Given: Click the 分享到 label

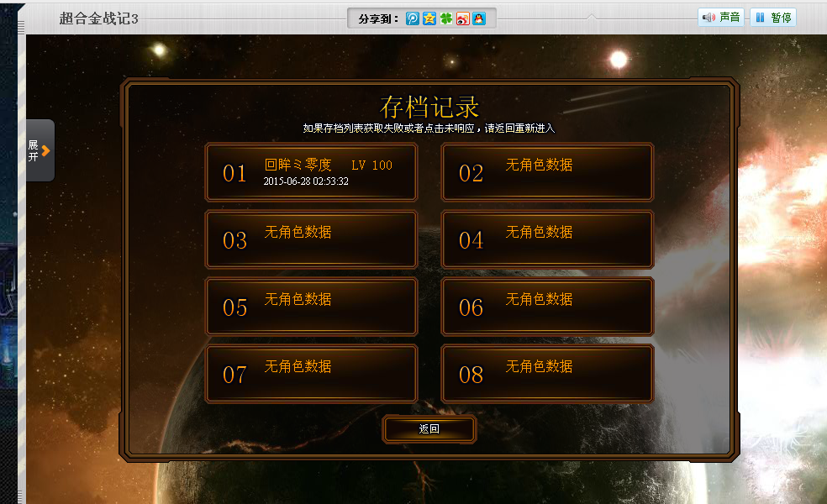Looking at the screenshot, I should pos(378,19).
